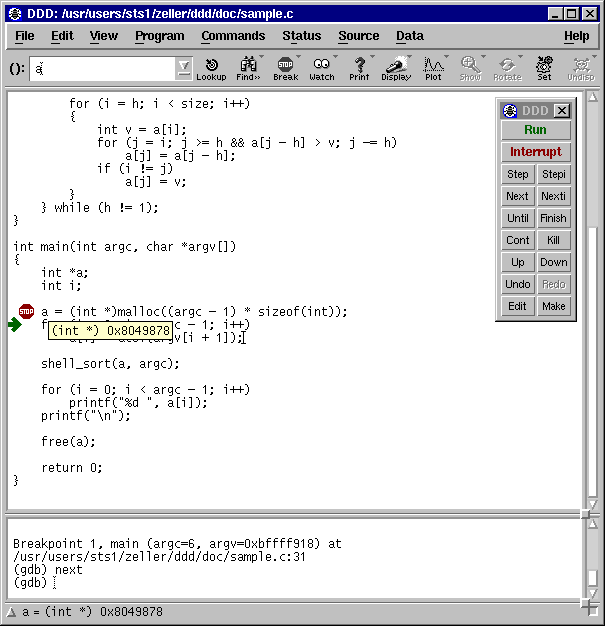605x626 pixels.
Task: Click the Stepi button
Action: pyautogui.click(x=553, y=174)
